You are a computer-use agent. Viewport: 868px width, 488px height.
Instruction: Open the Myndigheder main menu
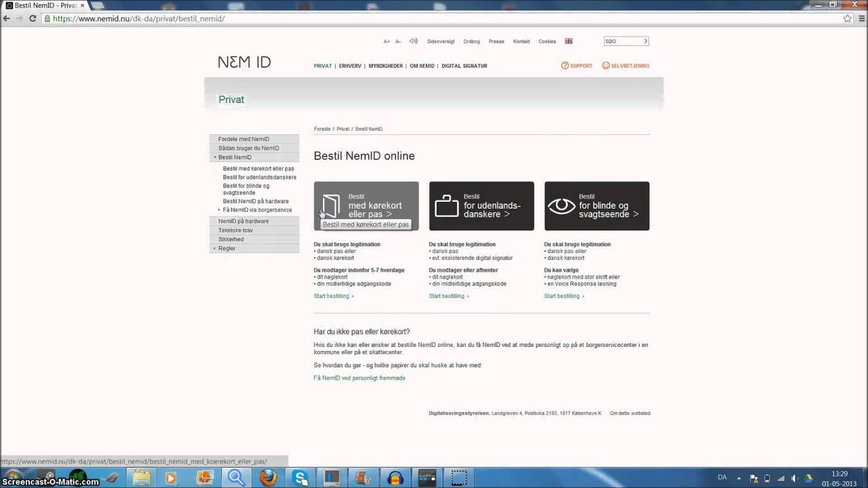tap(385, 66)
